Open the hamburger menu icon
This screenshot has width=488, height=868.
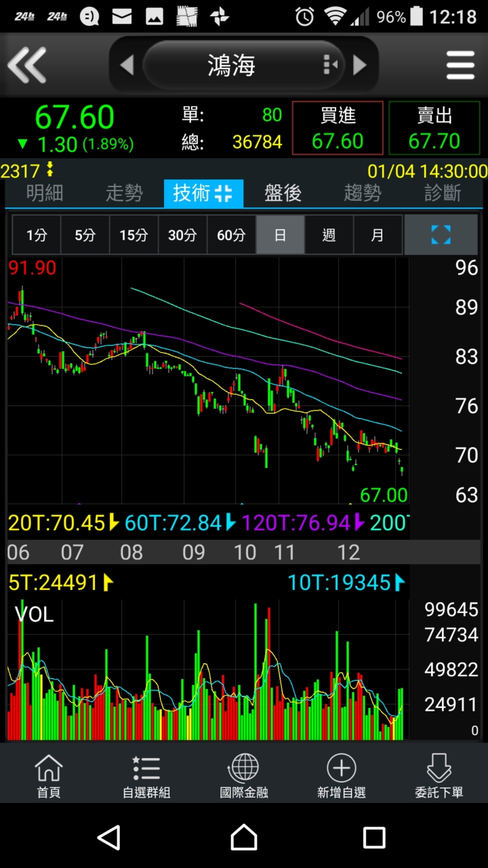[460, 66]
